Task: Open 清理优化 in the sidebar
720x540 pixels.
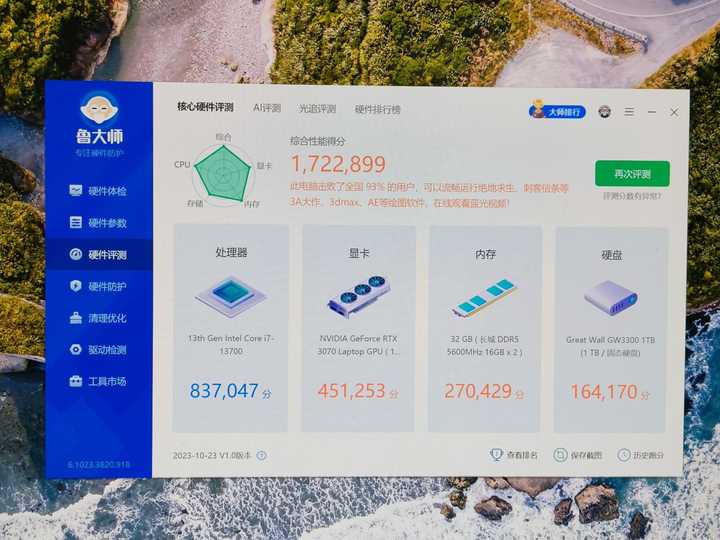Action: [x=98, y=318]
